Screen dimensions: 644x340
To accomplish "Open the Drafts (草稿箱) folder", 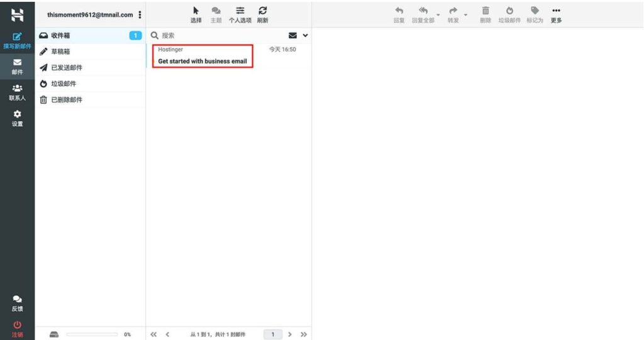I will [91, 52].
